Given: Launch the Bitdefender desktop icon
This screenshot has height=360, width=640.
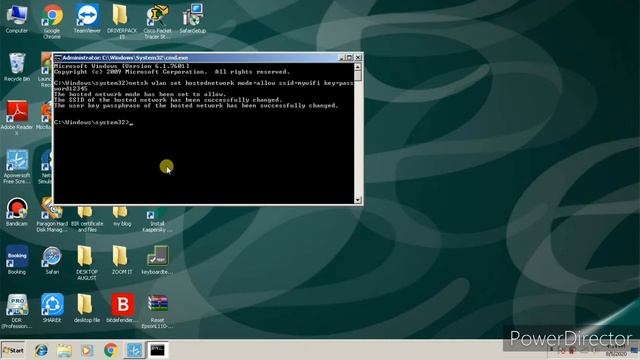Looking at the screenshot, I should (122, 308).
